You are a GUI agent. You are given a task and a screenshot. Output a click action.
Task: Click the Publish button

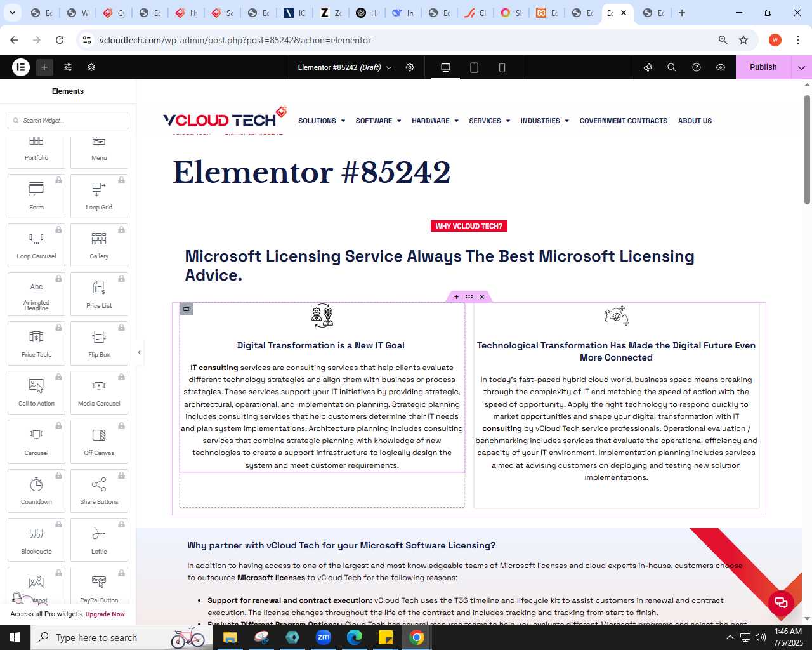763,67
